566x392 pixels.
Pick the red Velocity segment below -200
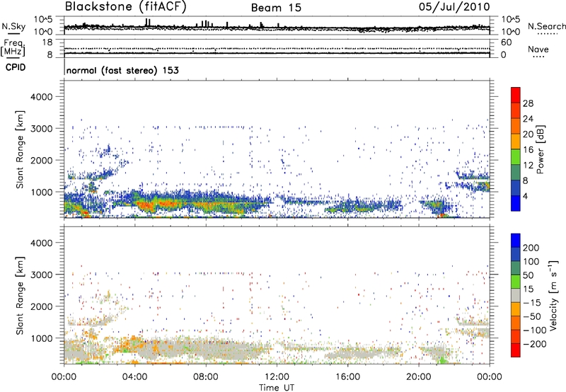(516, 350)
